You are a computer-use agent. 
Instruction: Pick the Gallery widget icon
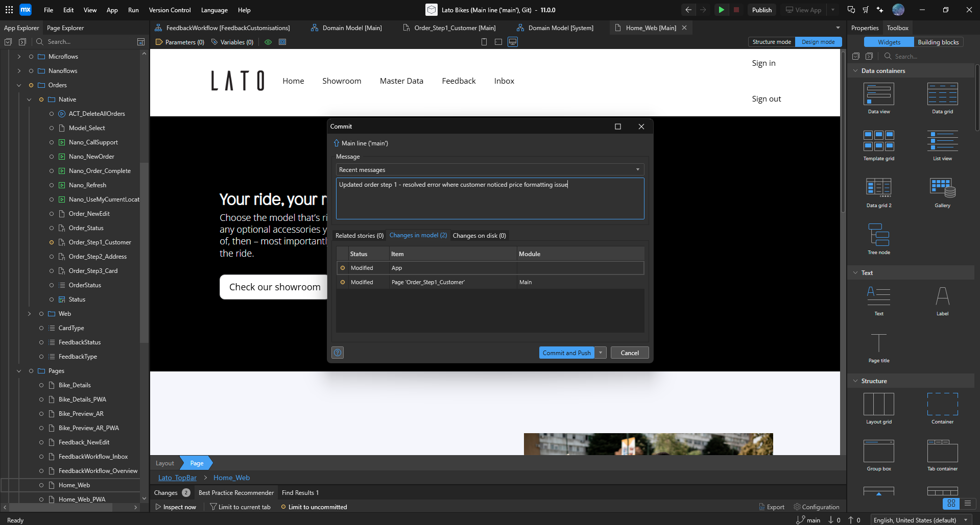click(942, 188)
